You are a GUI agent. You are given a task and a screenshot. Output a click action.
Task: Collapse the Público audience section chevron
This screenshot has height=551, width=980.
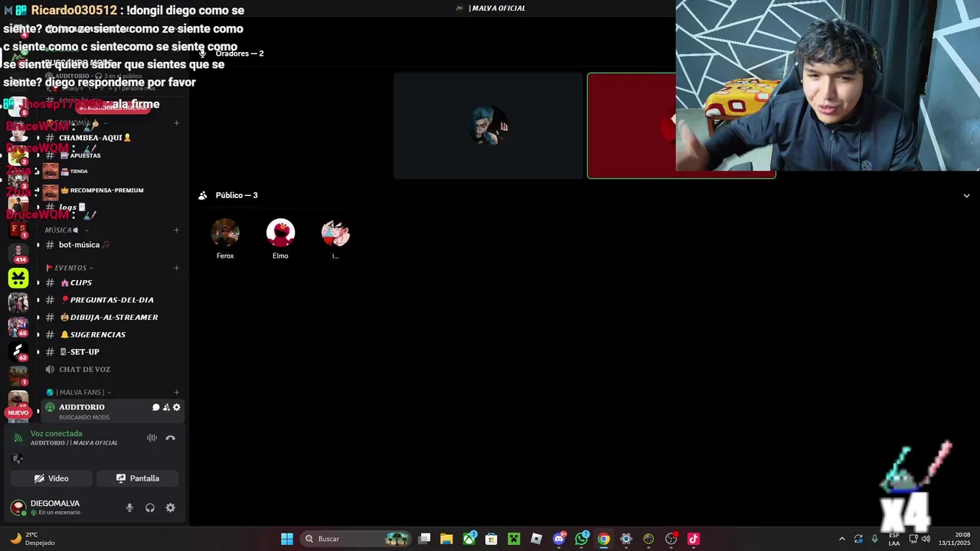pyautogui.click(x=966, y=195)
